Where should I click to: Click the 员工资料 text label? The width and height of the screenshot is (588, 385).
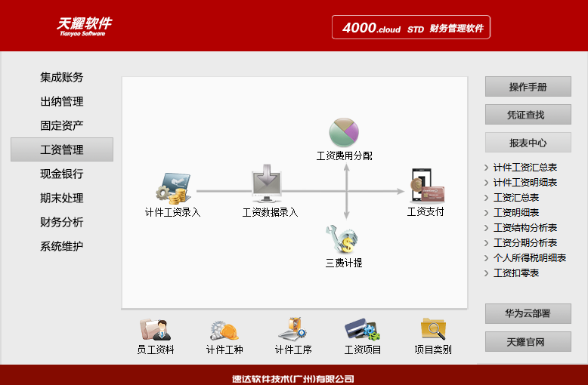click(156, 350)
